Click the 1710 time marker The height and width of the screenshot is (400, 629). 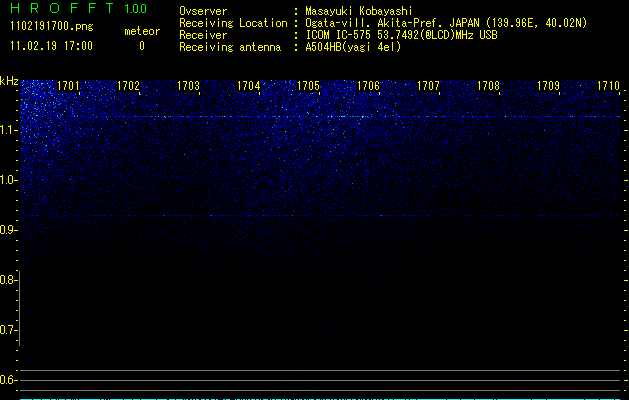[x=608, y=86]
